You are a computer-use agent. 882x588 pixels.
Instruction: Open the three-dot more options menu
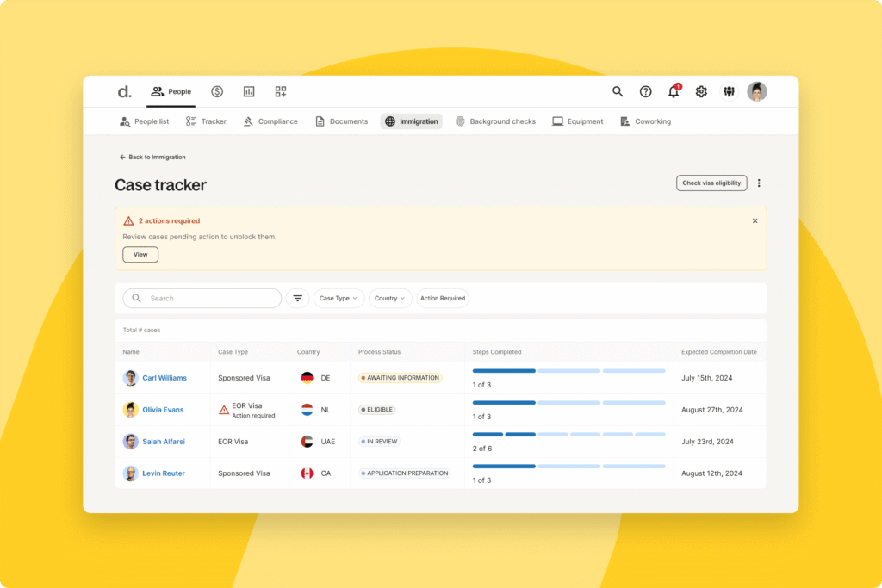click(759, 183)
